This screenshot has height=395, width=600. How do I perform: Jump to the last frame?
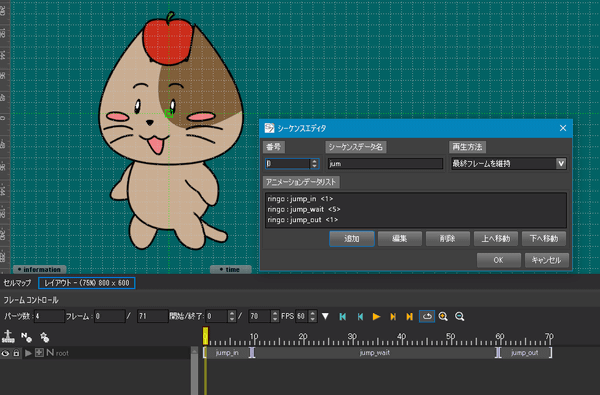tap(409, 317)
